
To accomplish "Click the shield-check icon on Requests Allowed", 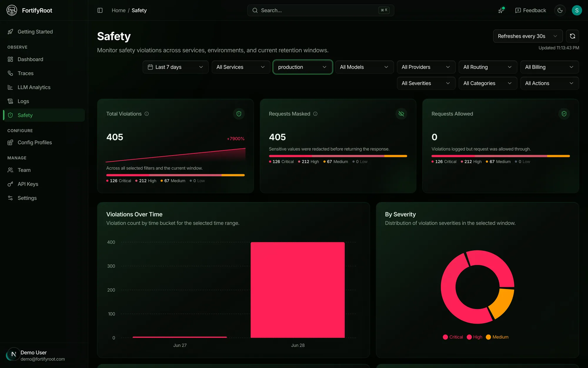I will pyautogui.click(x=564, y=114).
